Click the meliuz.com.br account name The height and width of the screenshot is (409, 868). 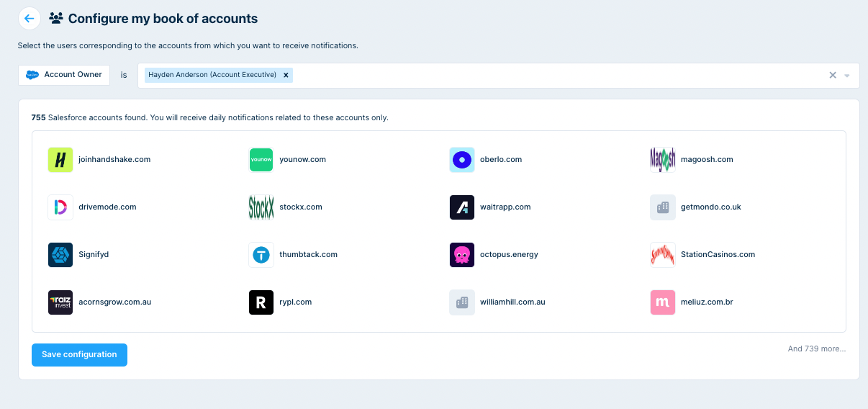pos(707,302)
